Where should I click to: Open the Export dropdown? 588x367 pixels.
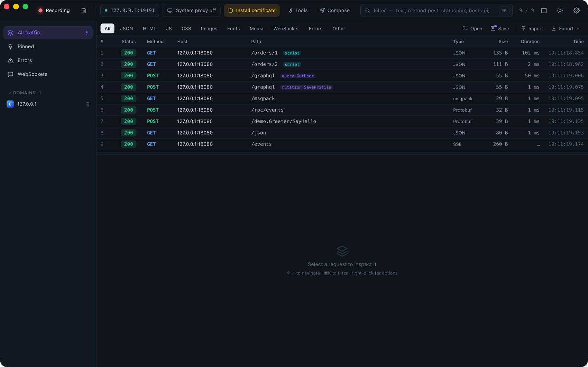566,29
